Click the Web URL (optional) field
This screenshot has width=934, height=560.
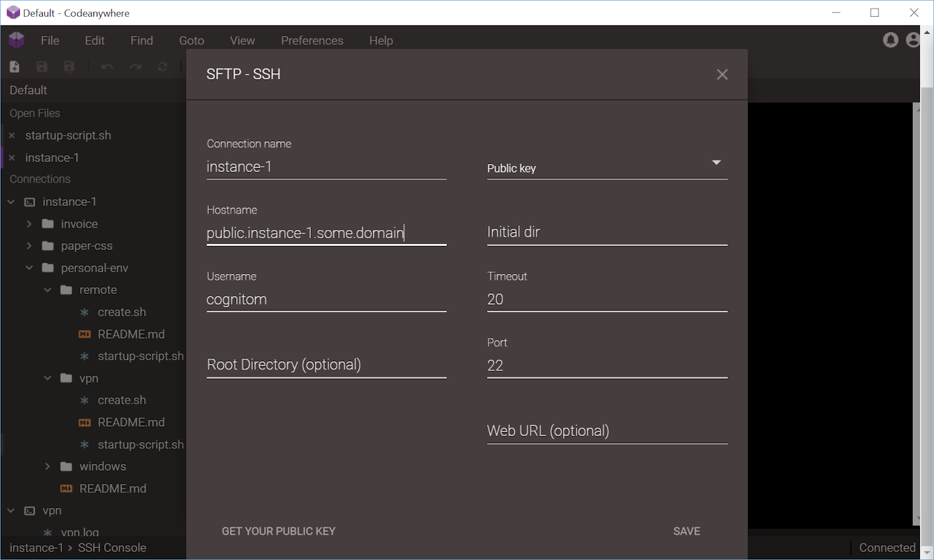click(607, 431)
